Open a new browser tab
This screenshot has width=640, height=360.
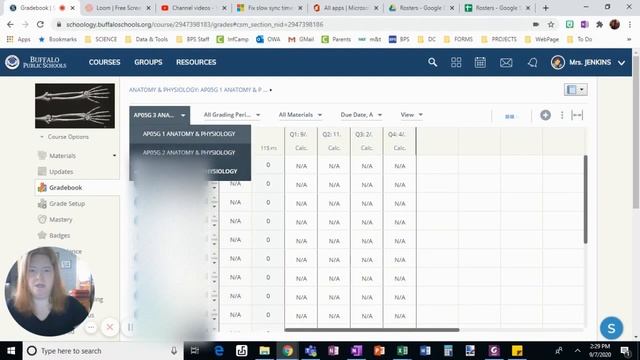tap(546, 8)
